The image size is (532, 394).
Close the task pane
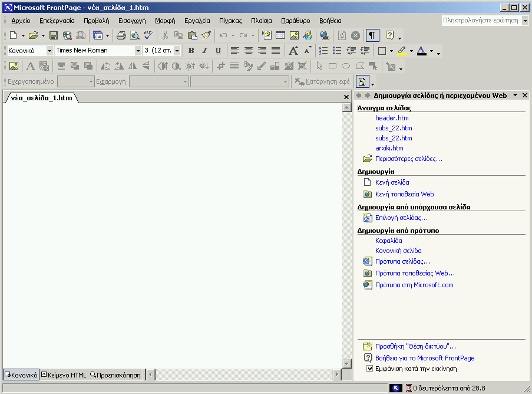coord(524,96)
